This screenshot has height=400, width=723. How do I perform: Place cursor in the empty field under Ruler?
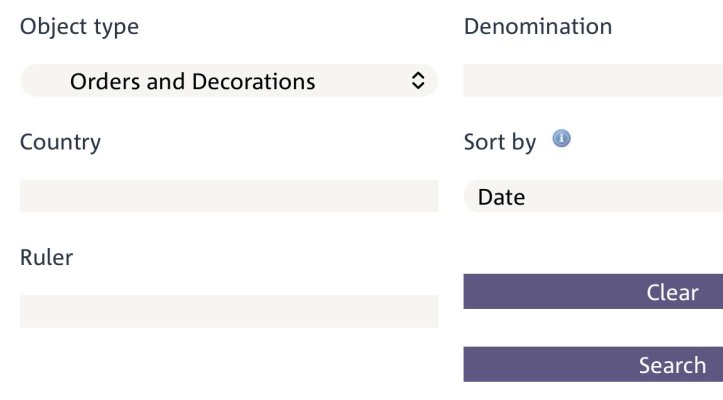pyautogui.click(x=229, y=311)
